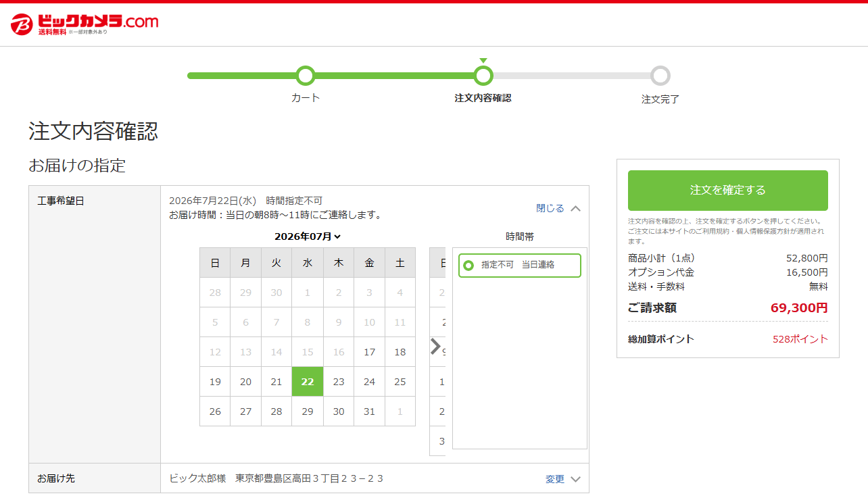868x500 pixels.
Task: Select July 27 on calendar
Action: [246, 411]
